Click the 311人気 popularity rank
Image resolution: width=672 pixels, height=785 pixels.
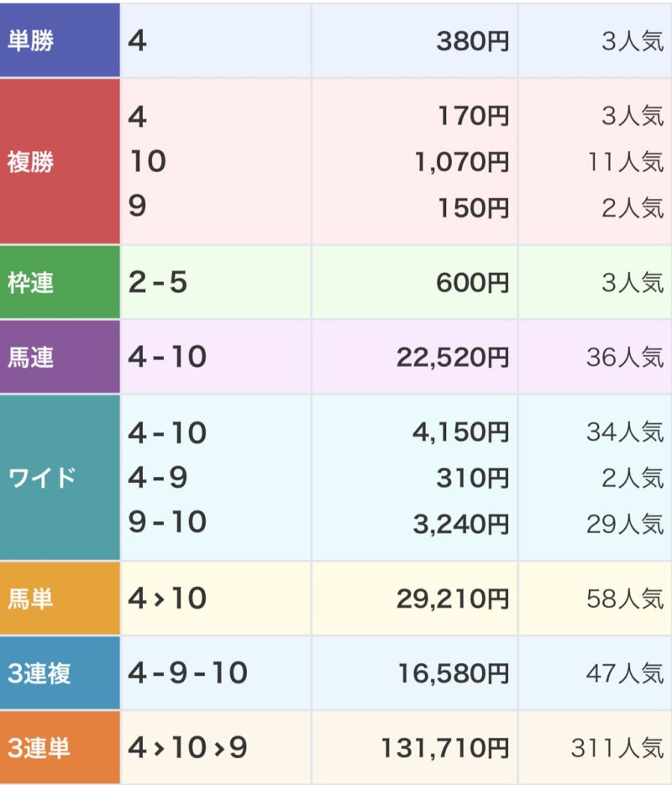click(617, 747)
